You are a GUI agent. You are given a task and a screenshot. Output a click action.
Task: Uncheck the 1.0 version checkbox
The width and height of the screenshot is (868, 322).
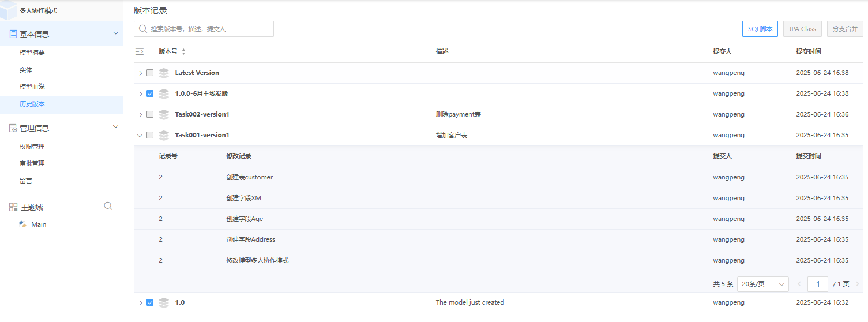coord(150,302)
